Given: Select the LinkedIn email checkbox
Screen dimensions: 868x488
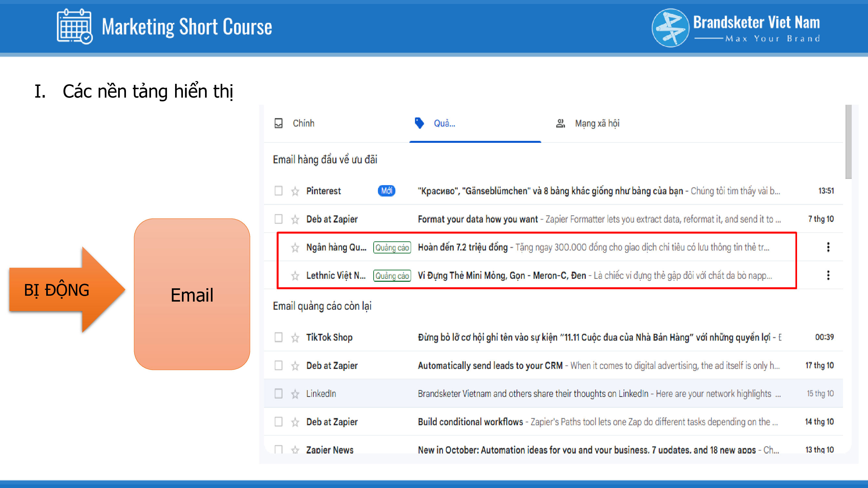Looking at the screenshot, I should point(278,393).
